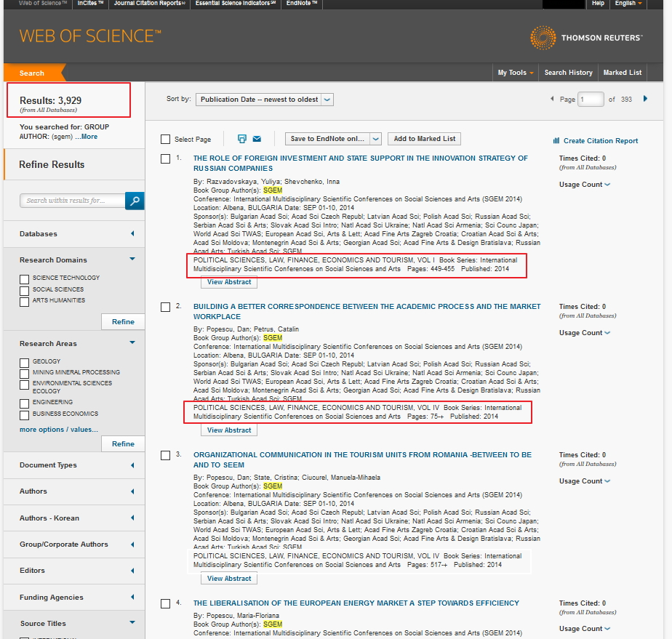The height and width of the screenshot is (639, 672).
Task: Click the Web of Science logo
Action: [90, 36]
